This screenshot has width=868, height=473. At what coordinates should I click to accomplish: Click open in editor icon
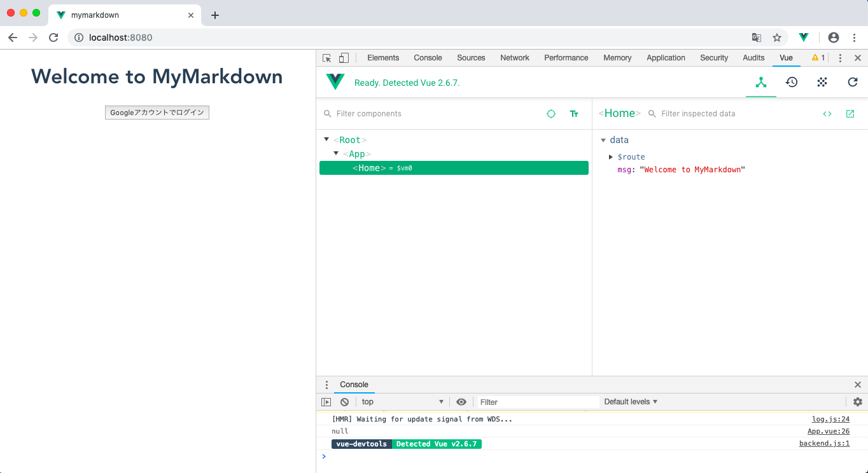(850, 114)
